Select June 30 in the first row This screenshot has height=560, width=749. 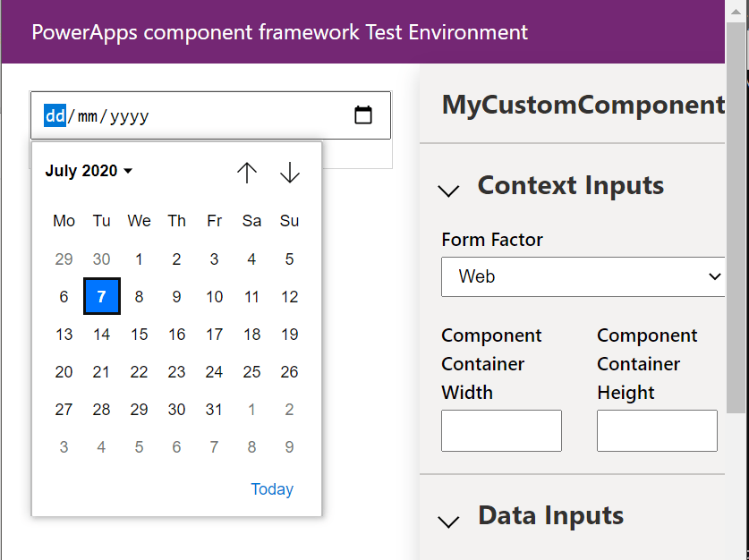click(101, 259)
